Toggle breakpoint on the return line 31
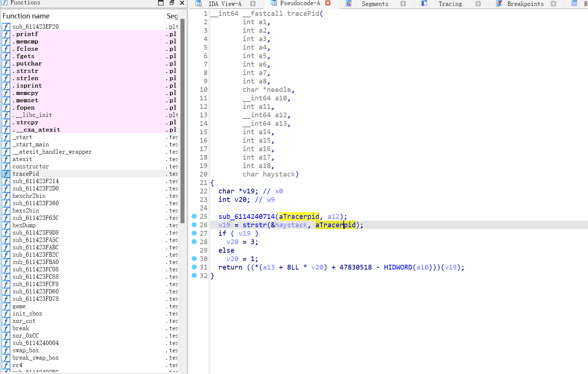This screenshot has width=588, height=374. pos(194,267)
